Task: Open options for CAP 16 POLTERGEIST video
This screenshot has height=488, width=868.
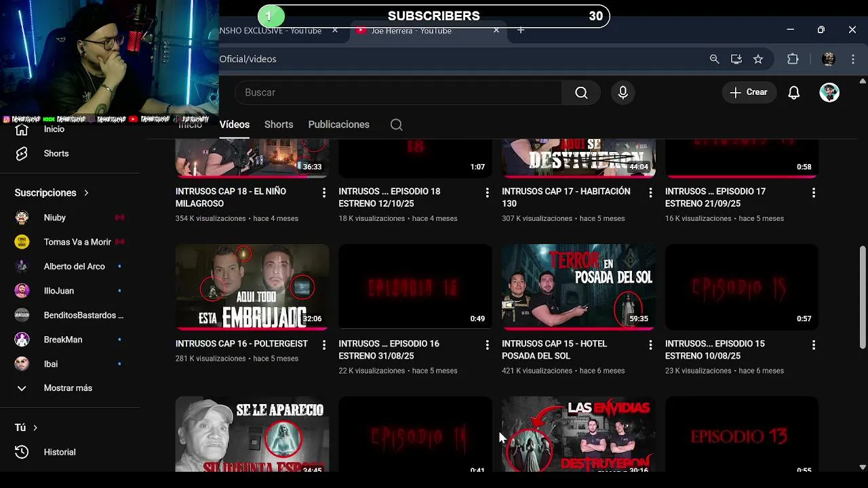Action: [324, 345]
